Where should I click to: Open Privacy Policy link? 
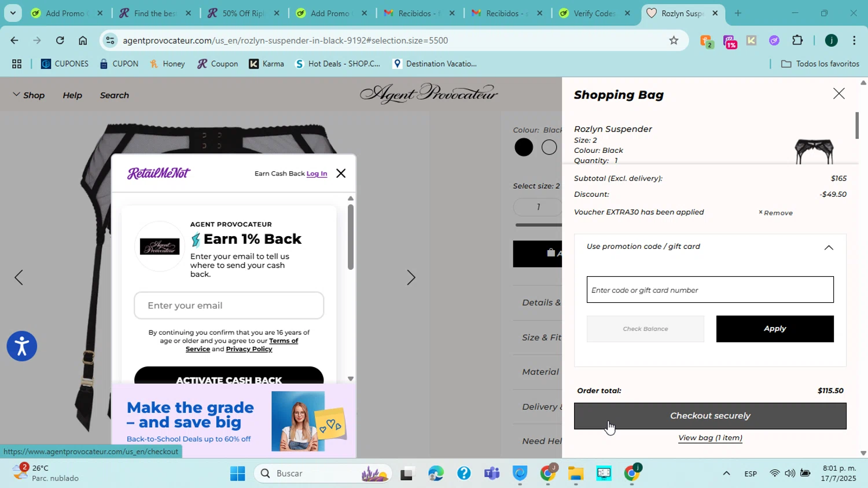(249, 349)
